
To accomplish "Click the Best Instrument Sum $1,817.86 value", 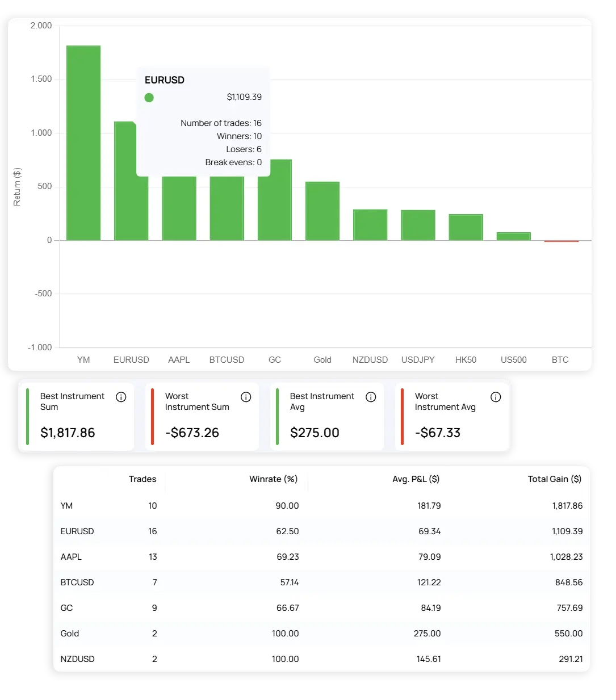I will pos(68,433).
